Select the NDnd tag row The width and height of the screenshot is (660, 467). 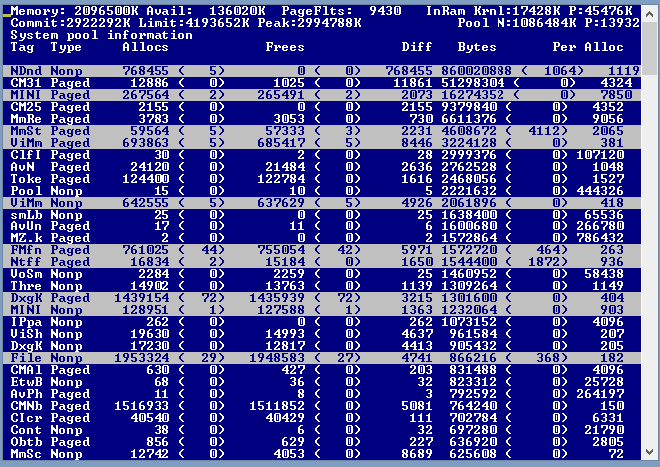[x=322, y=71]
